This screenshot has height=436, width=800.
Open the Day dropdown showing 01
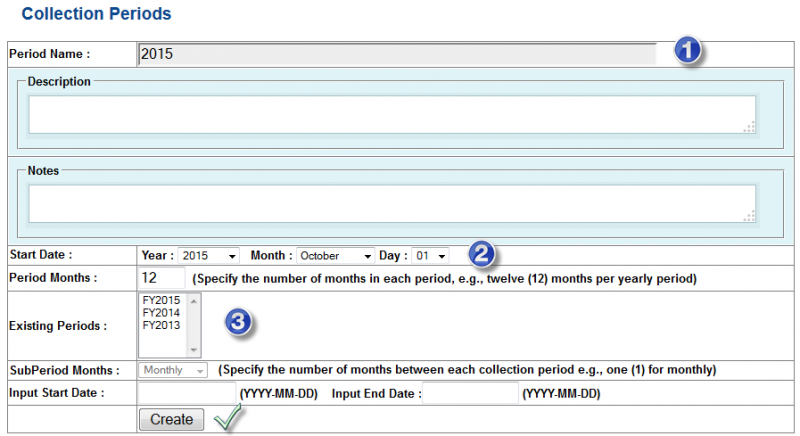pyautogui.click(x=430, y=256)
